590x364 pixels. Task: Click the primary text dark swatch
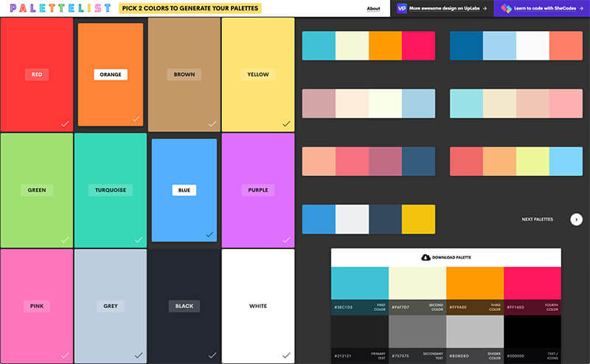tap(360, 332)
